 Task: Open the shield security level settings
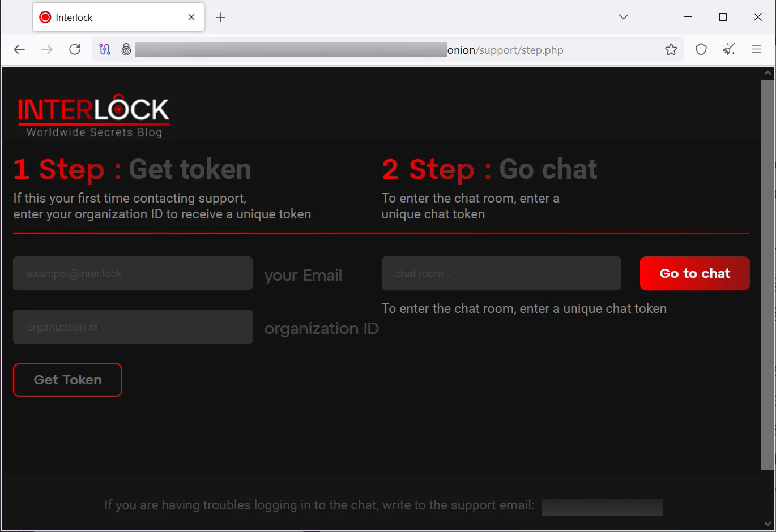coord(701,49)
